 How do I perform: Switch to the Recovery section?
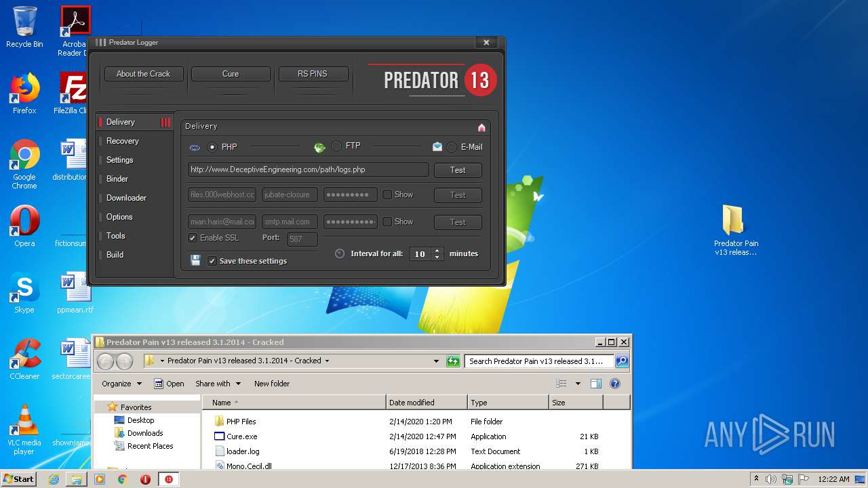[x=122, y=141]
